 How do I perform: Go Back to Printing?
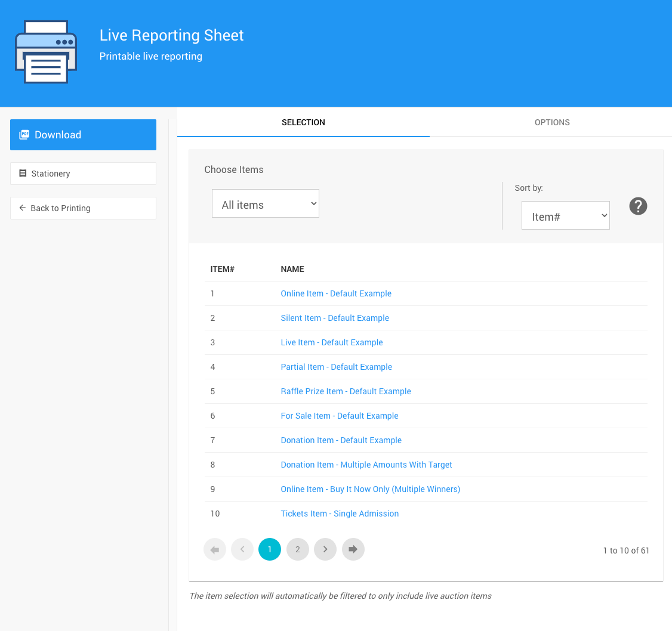83,208
